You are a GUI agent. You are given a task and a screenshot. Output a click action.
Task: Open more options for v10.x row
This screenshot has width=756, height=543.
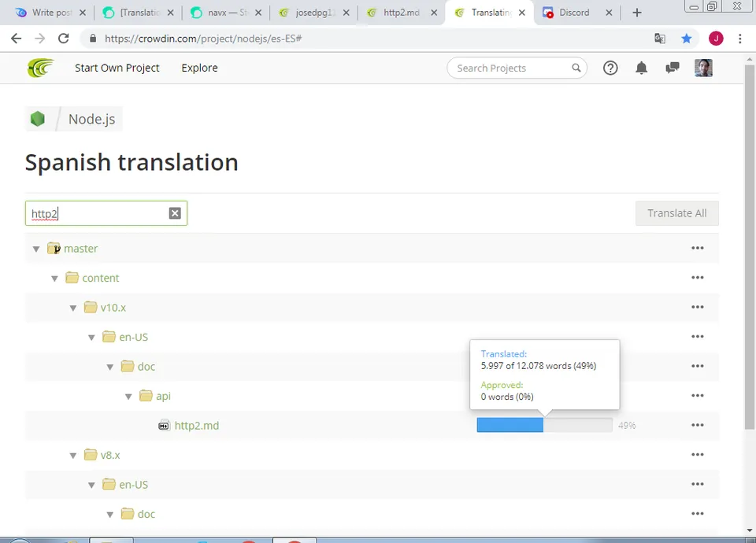pos(697,307)
